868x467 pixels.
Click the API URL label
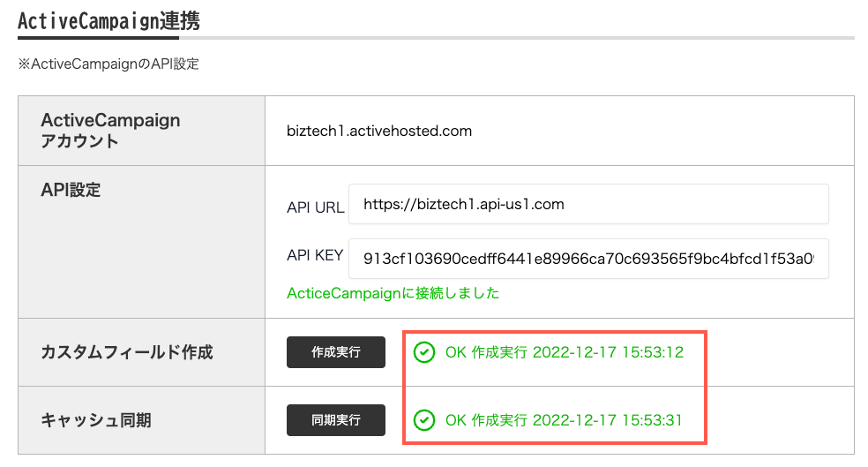pos(315,207)
